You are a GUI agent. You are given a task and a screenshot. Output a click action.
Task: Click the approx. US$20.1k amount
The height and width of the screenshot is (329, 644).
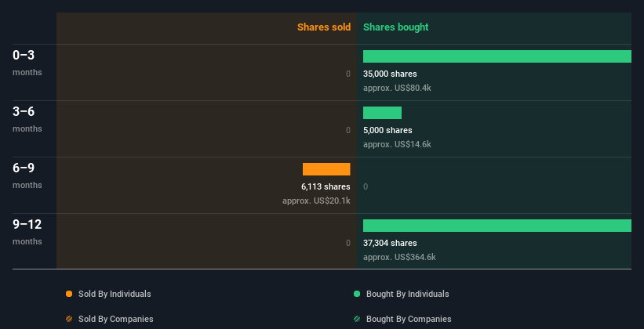coord(316,201)
